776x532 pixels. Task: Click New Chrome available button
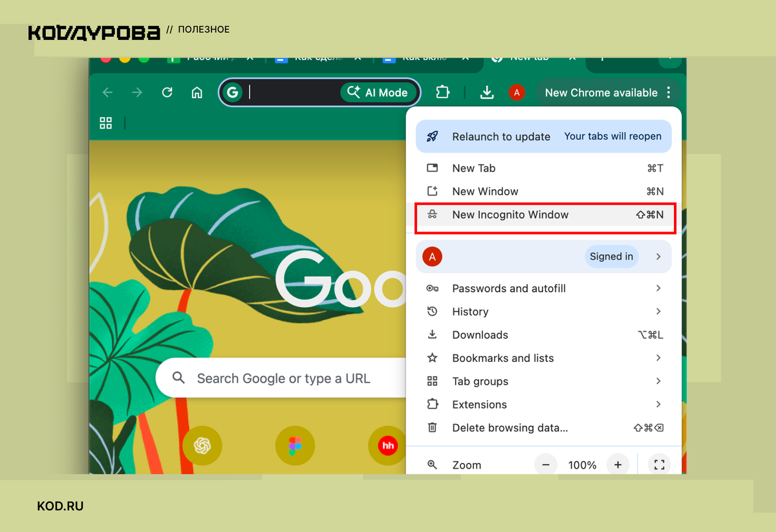pos(608,92)
